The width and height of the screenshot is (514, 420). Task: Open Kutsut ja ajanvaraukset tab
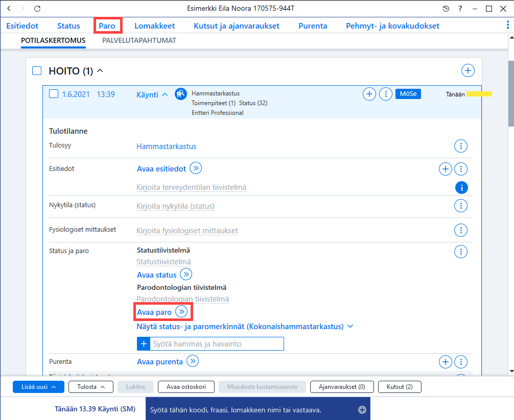click(237, 26)
